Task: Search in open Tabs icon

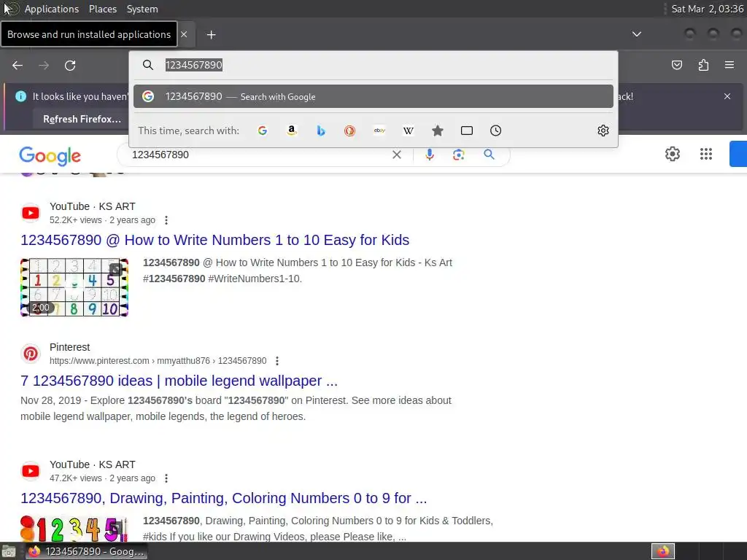Action: (467, 131)
